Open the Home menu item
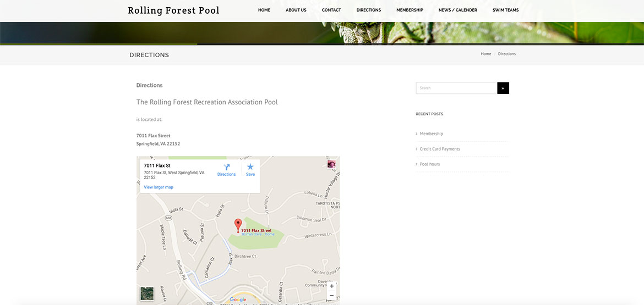 pyautogui.click(x=264, y=10)
